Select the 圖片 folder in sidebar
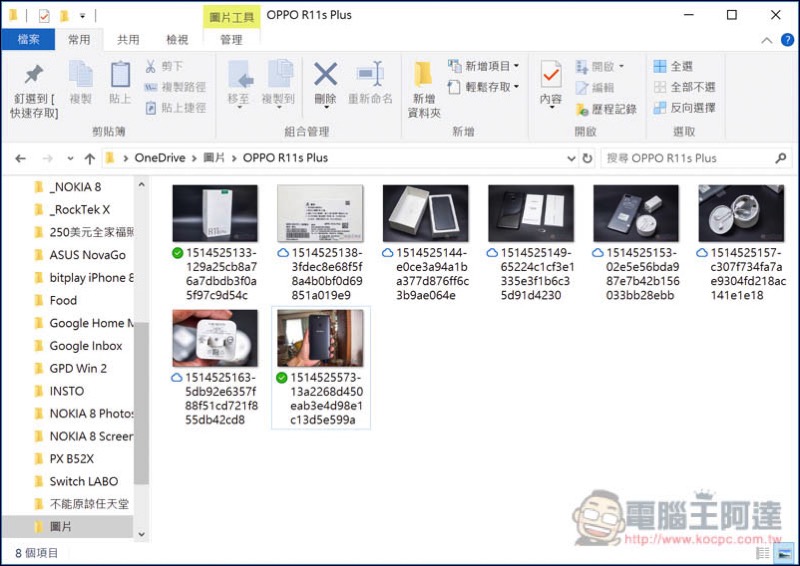The height and width of the screenshot is (566, 800). pyautogui.click(x=68, y=527)
